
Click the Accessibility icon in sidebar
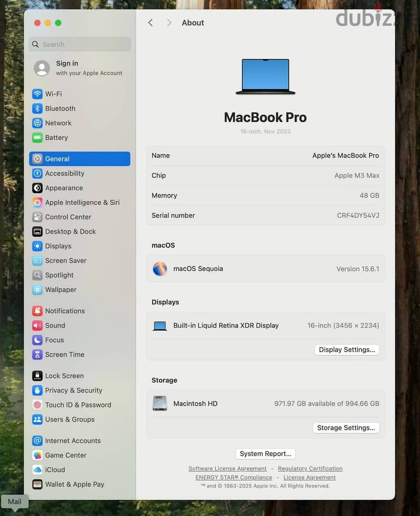pos(37,173)
